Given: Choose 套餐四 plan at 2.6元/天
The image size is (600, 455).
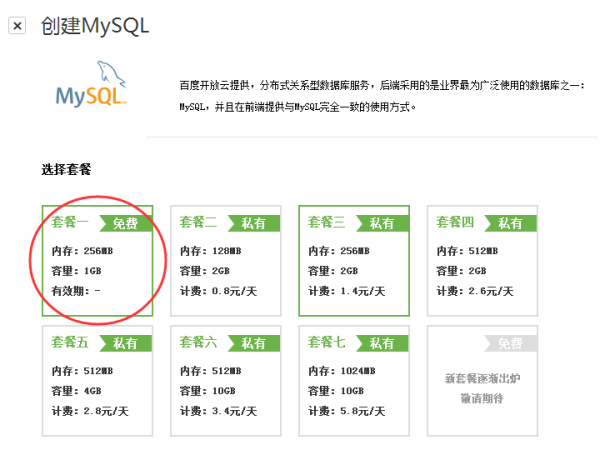Looking at the screenshot, I should coord(482,261).
